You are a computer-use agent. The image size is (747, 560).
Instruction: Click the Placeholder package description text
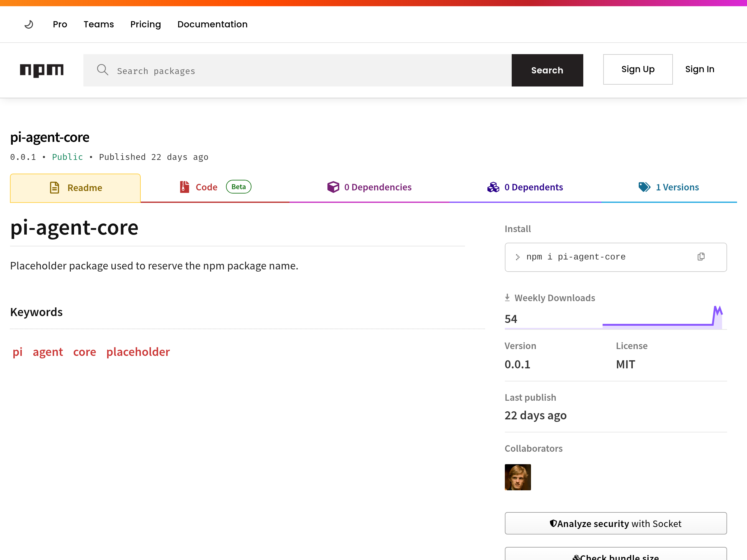154,266
